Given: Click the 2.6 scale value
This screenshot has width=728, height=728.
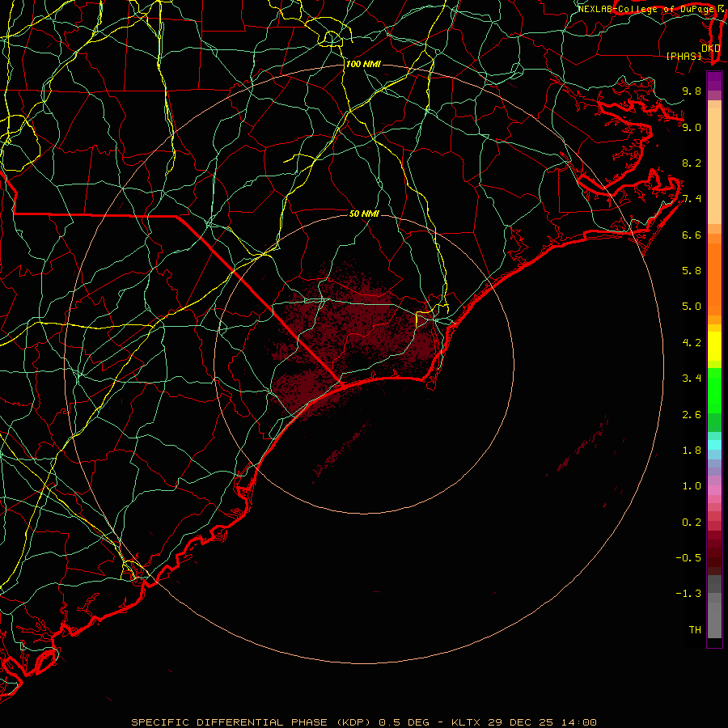Looking at the screenshot, I should (x=692, y=415).
